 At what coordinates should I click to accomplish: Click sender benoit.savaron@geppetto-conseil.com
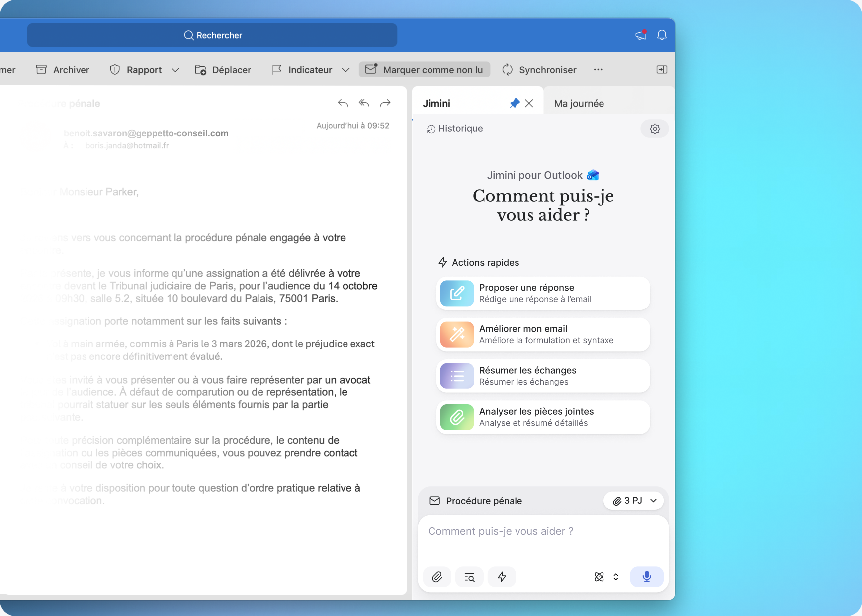point(146,133)
